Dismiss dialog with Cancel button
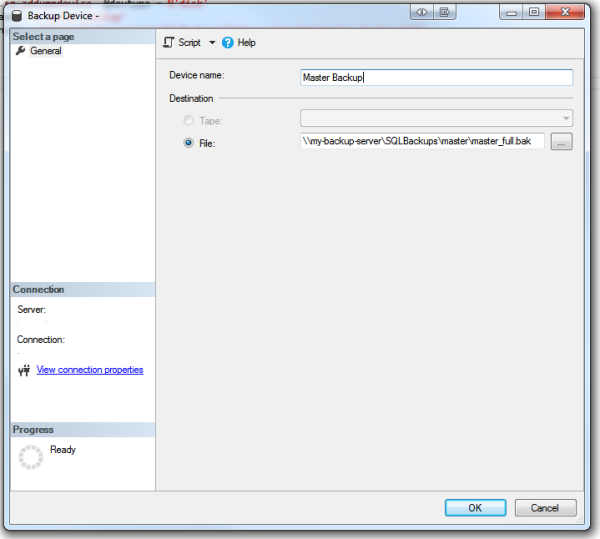This screenshot has height=539, width=600. (x=545, y=508)
